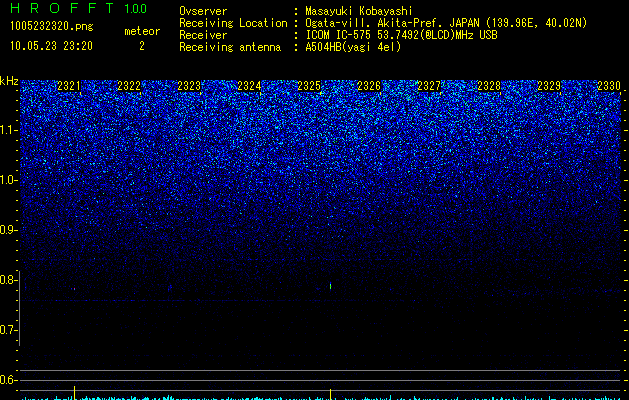
Task: Click the 2326 time marker
Action: 369,86
